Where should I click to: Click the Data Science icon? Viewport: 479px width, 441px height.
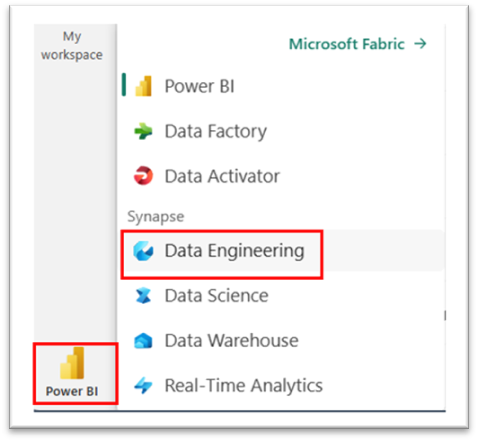[143, 296]
